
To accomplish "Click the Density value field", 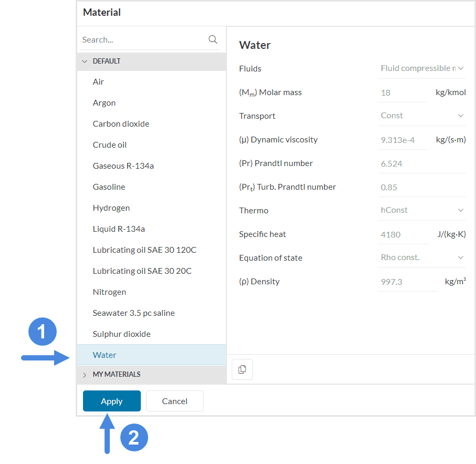I will (x=407, y=282).
